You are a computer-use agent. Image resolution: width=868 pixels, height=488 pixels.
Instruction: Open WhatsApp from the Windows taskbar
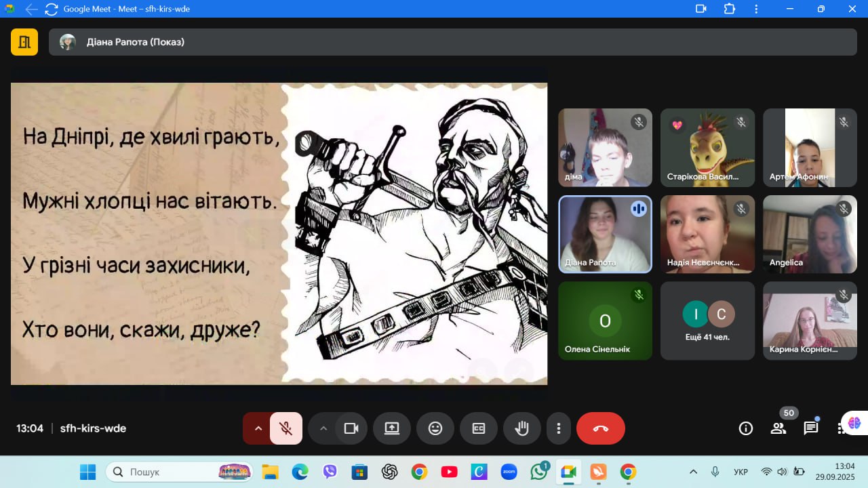(539, 472)
